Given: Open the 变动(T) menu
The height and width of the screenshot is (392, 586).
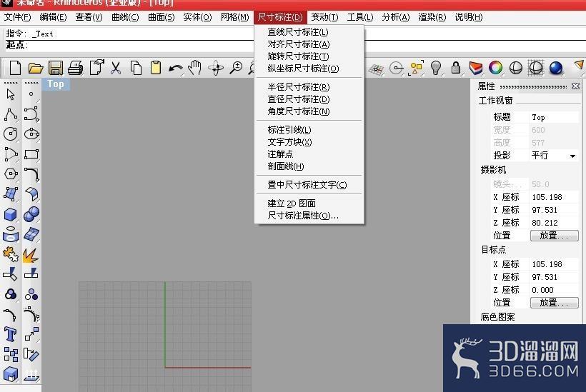Looking at the screenshot, I should click(324, 17).
